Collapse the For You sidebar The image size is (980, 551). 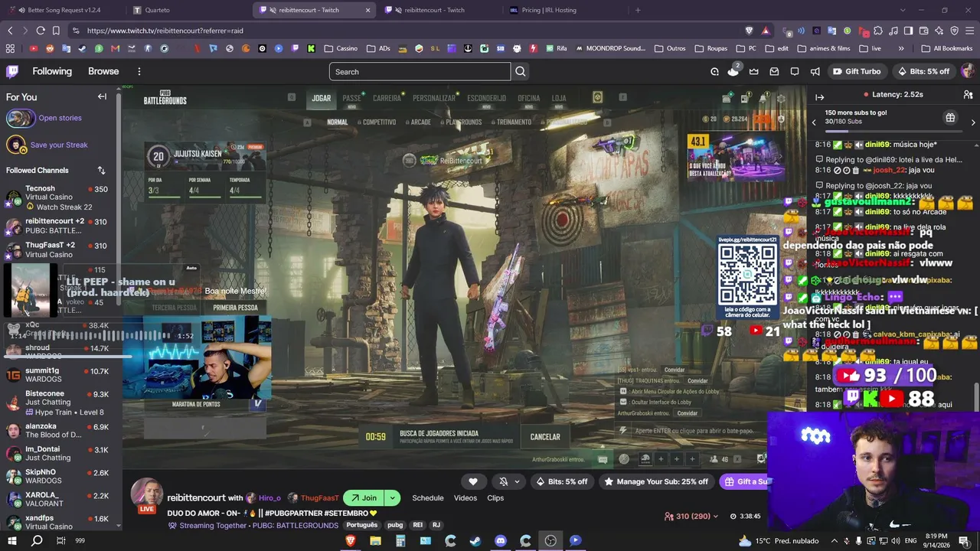coord(102,96)
